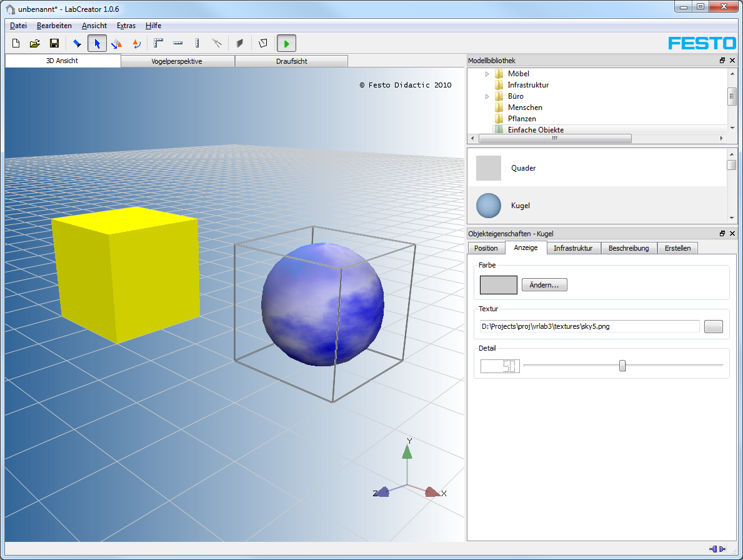Viewport: 743px width, 560px height.
Task: Select the Möbel folder in the library
Action: click(519, 73)
